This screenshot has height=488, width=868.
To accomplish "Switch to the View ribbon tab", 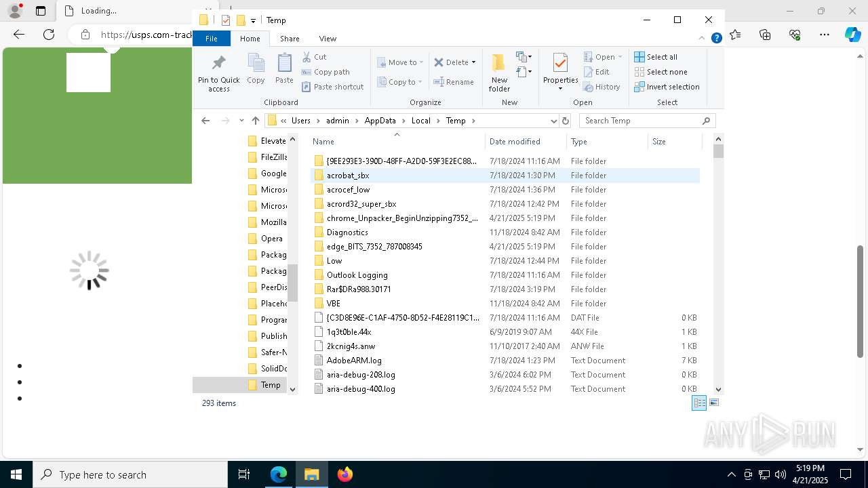I will tap(328, 39).
